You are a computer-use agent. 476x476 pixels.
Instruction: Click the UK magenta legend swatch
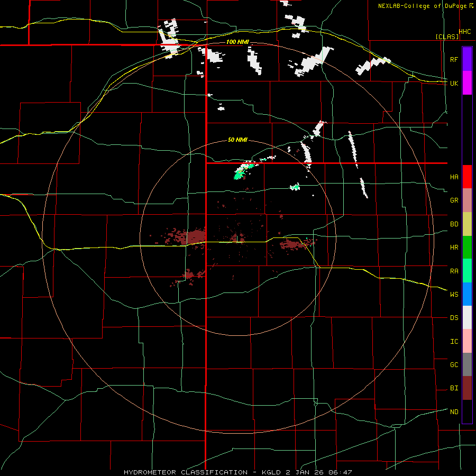coord(467,83)
